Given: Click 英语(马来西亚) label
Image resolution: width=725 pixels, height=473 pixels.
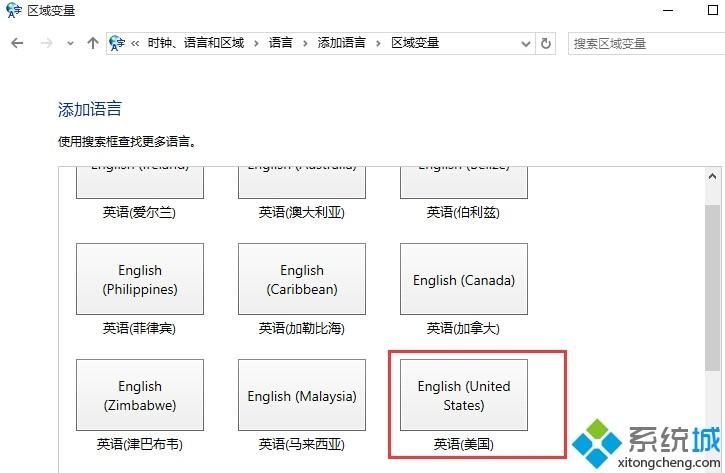Looking at the screenshot, I should click(x=301, y=444).
